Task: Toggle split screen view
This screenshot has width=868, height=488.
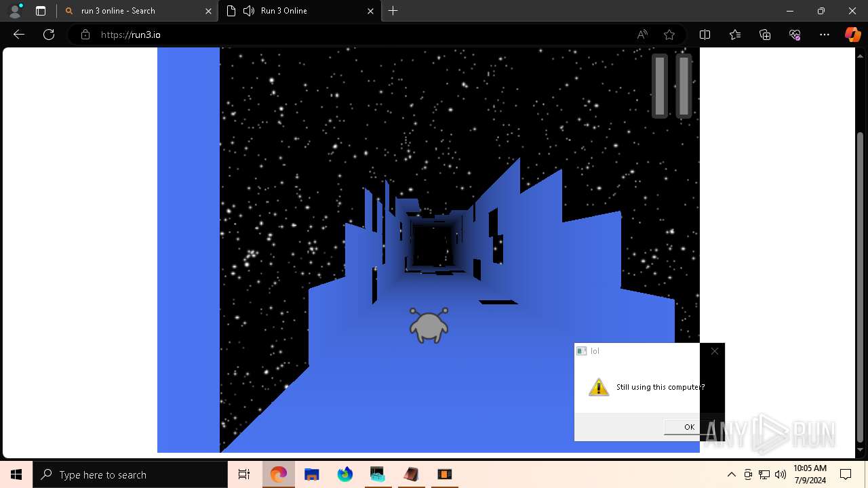Action: (x=705, y=35)
